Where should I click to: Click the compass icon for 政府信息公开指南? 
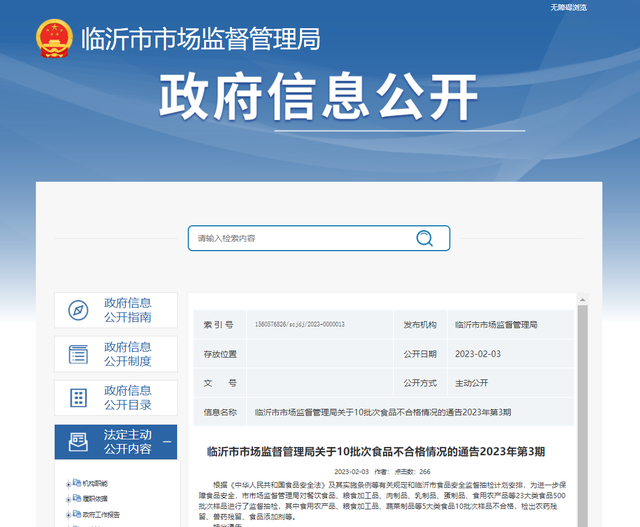point(78,310)
